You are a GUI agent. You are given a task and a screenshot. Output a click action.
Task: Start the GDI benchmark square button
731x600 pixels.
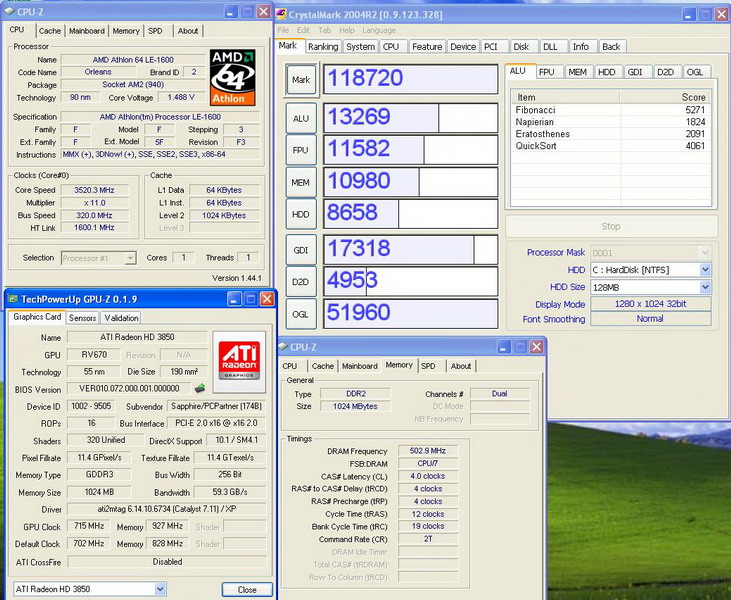[300, 249]
